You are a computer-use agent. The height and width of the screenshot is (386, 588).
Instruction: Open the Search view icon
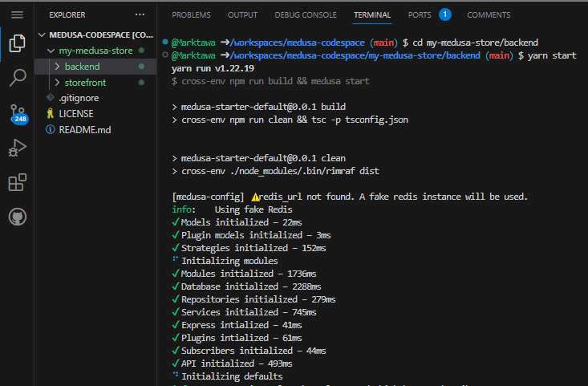[x=18, y=78]
